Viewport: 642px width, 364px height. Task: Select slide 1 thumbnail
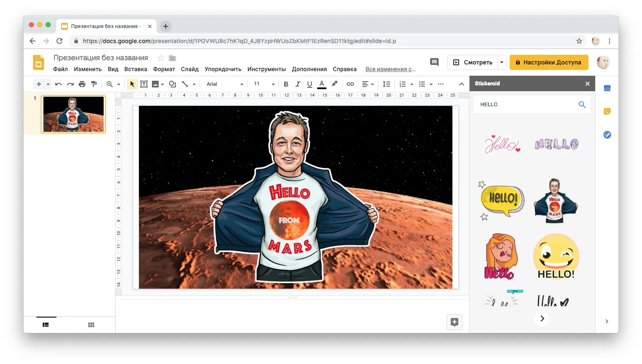click(74, 114)
